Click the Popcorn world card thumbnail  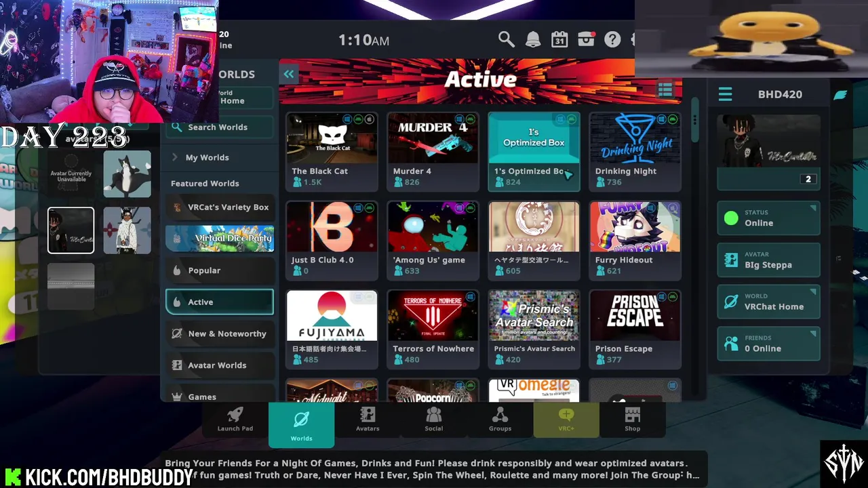point(433,390)
